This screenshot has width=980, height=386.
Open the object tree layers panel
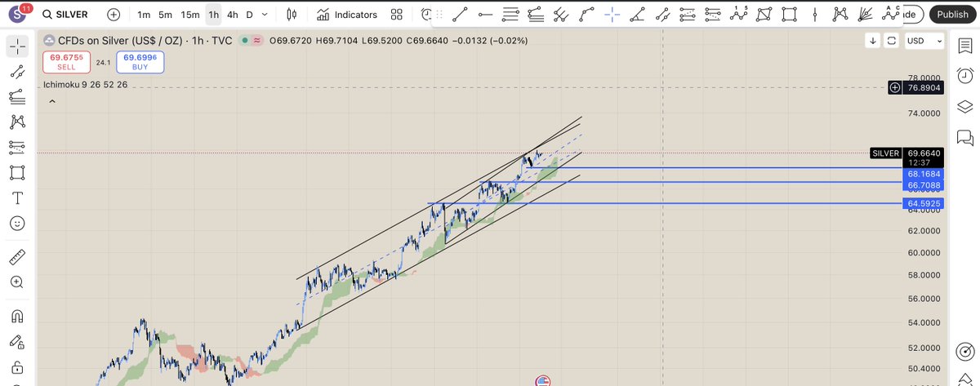[964, 106]
